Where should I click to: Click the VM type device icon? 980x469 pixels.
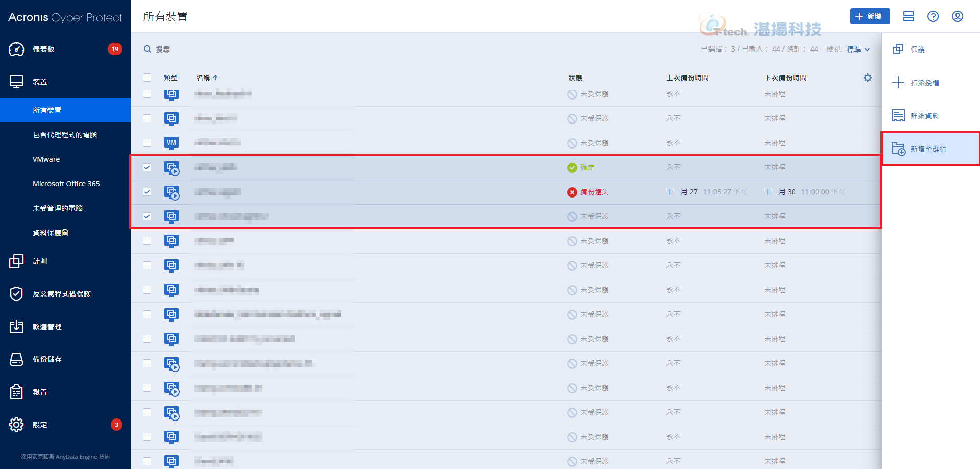[x=171, y=143]
